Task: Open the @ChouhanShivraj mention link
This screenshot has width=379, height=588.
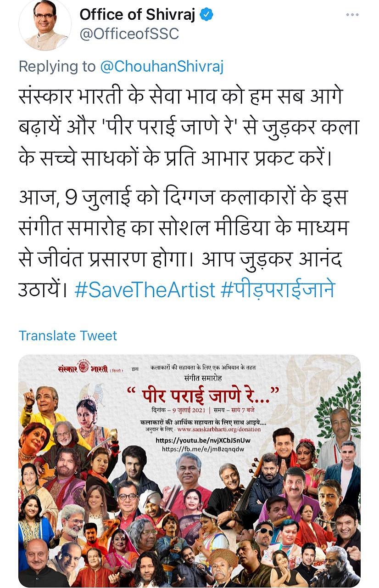Action: pos(162,67)
